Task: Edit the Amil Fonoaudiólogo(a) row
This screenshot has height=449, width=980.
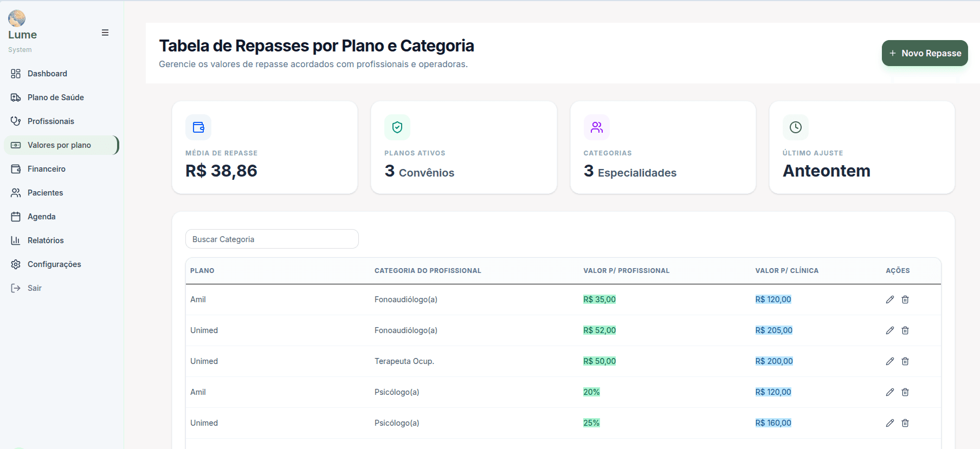Action: point(890,300)
